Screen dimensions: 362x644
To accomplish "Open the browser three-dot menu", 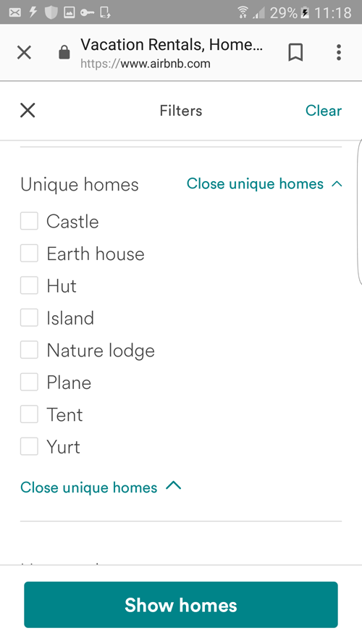I will coord(339,53).
